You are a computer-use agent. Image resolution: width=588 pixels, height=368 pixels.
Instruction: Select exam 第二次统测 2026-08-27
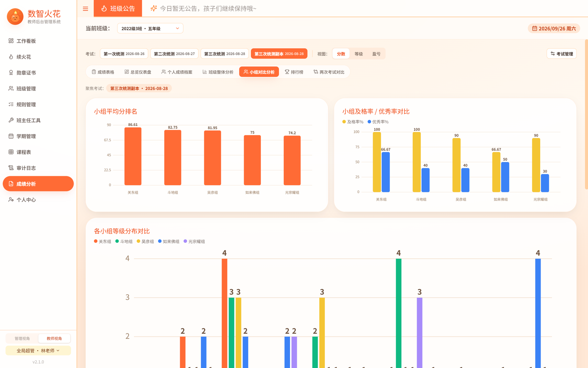(x=175, y=54)
